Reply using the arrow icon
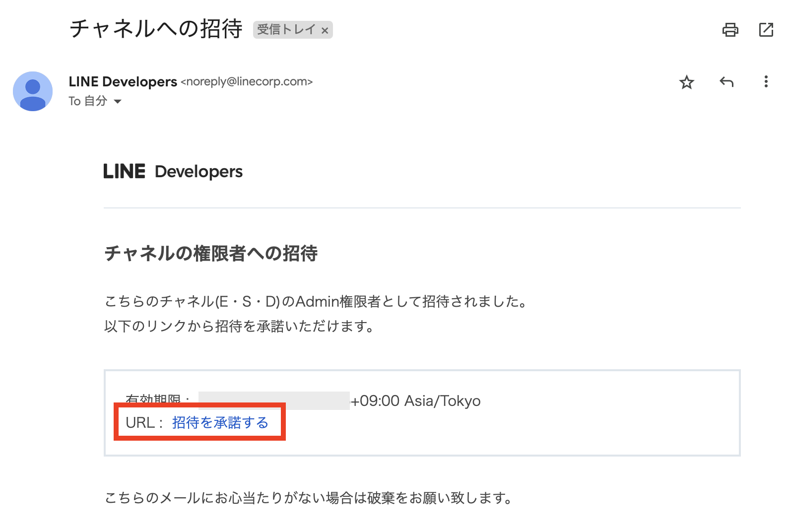The width and height of the screenshot is (789, 532). coord(726,82)
